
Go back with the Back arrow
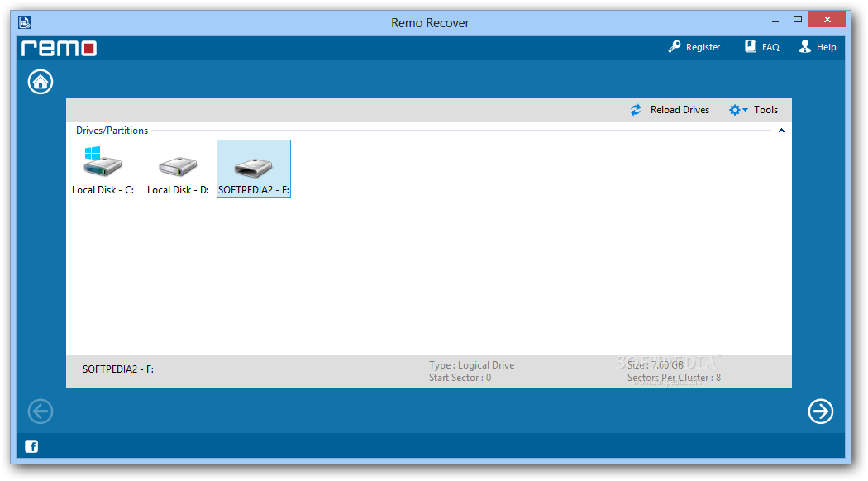coord(41,412)
